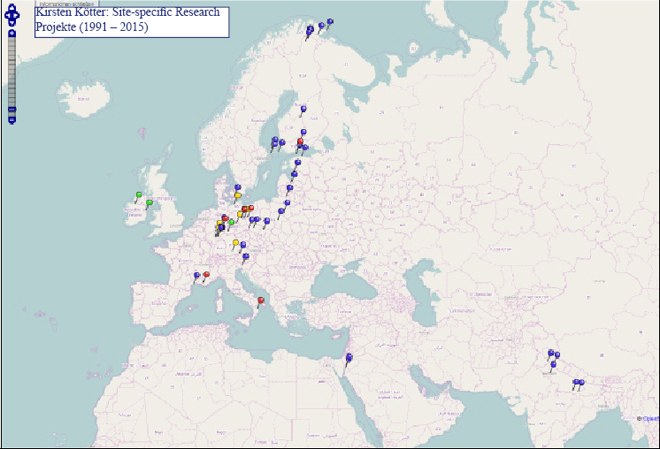Viewport: 660px width, 449px height.
Task: Click the blue pin in northern Italy
Action: click(245, 257)
